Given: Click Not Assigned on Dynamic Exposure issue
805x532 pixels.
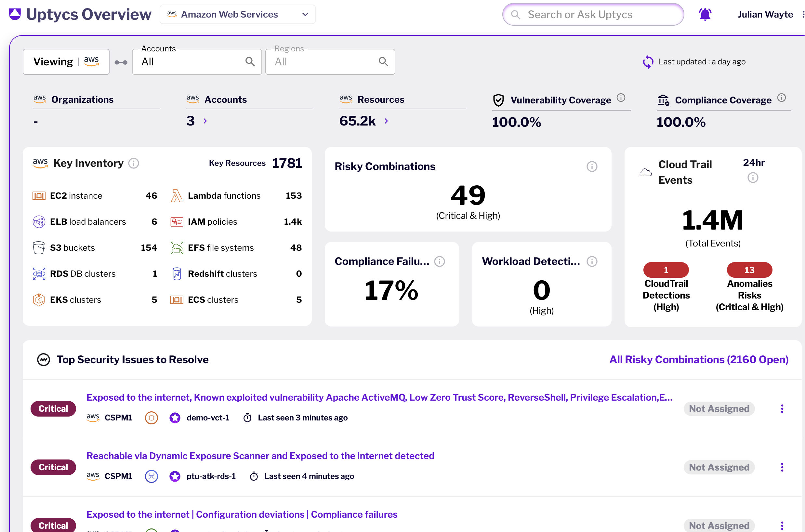Looking at the screenshot, I should pos(719,468).
